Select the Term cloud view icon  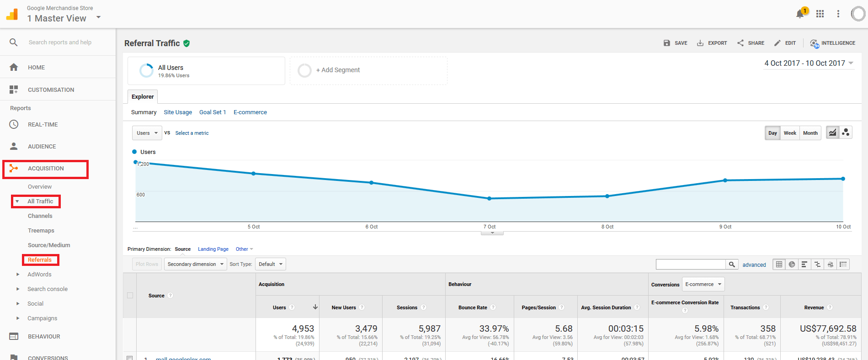click(830, 264)
